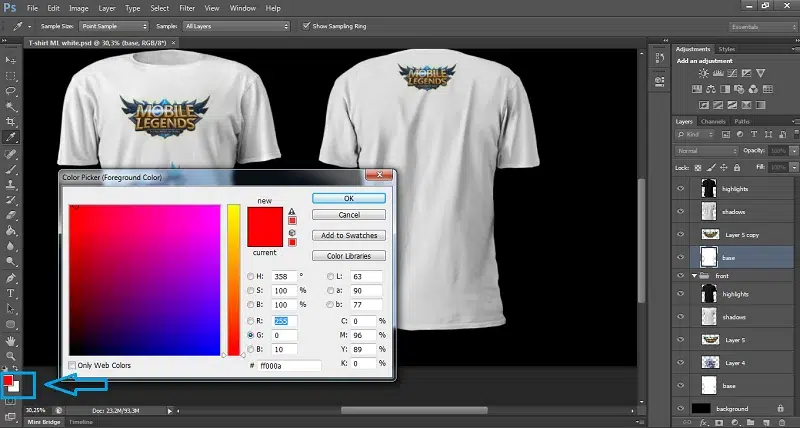Open the Normal blend mode dropdown
The height and width of the screenshot is (428, 800).
(x=707, y=151)
